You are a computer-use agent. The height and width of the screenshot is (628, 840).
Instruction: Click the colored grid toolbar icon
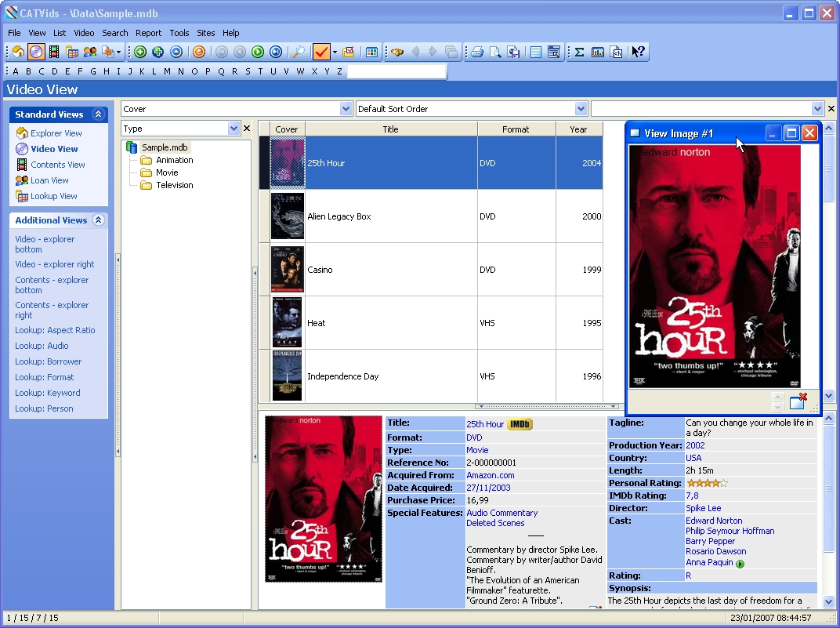pos(371,52)
